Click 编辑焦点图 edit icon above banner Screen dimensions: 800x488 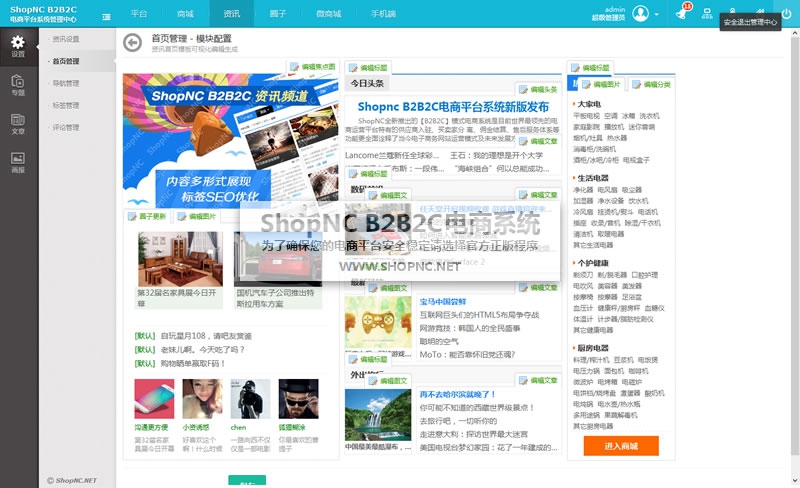tap(313, 66)
